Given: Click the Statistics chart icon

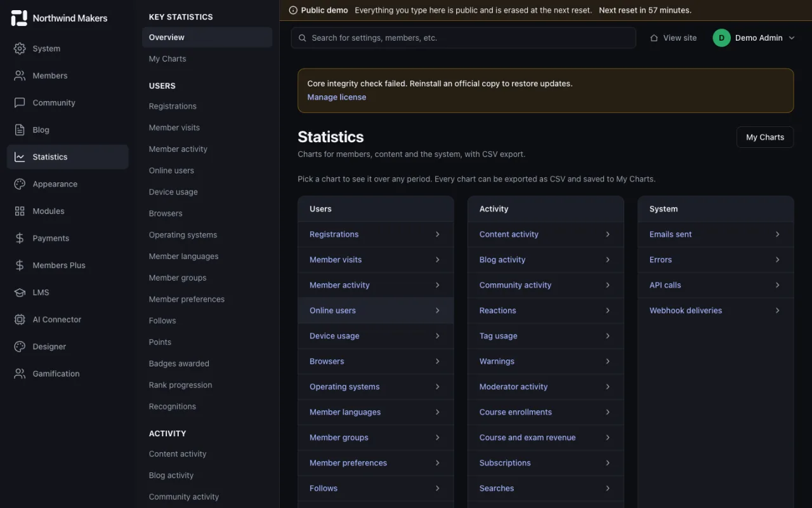Looking at the screenshot, I should point(20,157).
